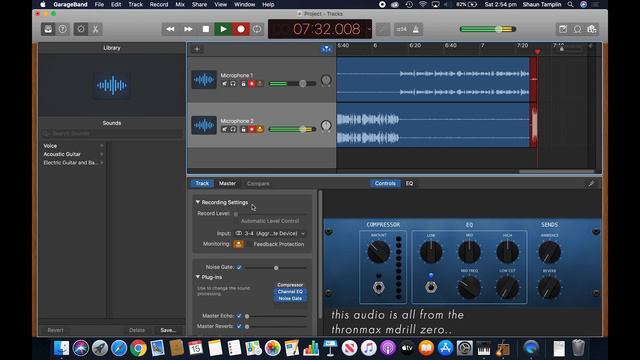Toggle the tuner button
This screenshot has width=640, height=360.
click(x=382, y=29)
